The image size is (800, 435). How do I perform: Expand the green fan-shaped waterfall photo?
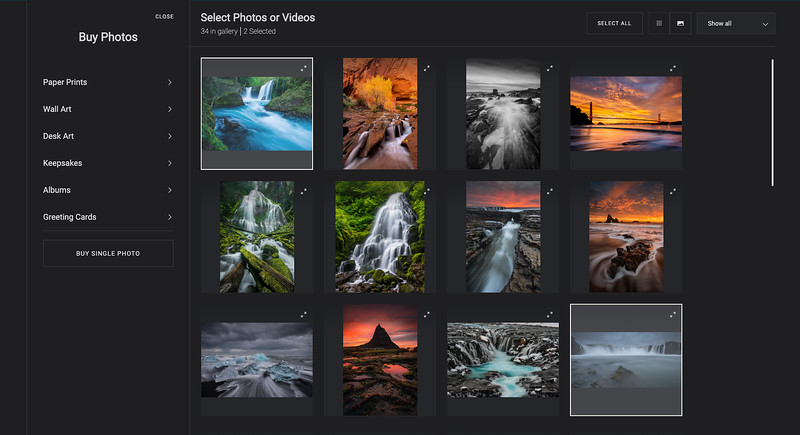(x=427, y=191)
